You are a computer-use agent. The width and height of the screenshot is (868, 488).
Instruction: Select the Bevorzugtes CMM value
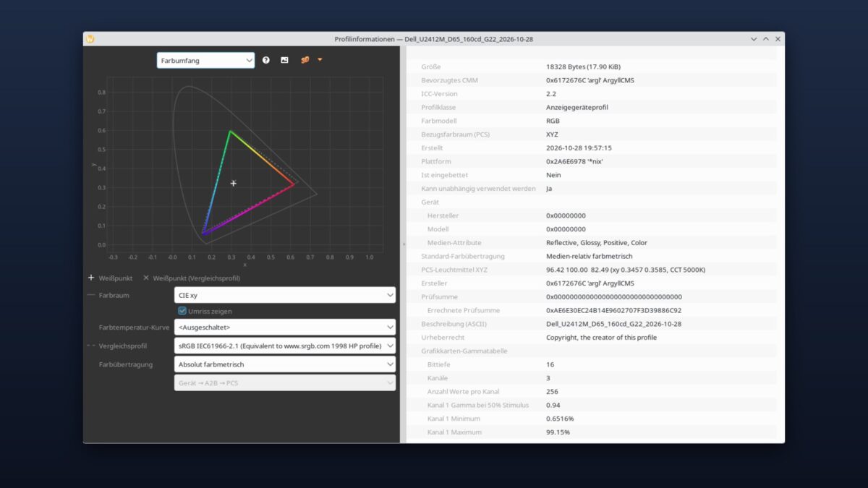tap(592, 80)
